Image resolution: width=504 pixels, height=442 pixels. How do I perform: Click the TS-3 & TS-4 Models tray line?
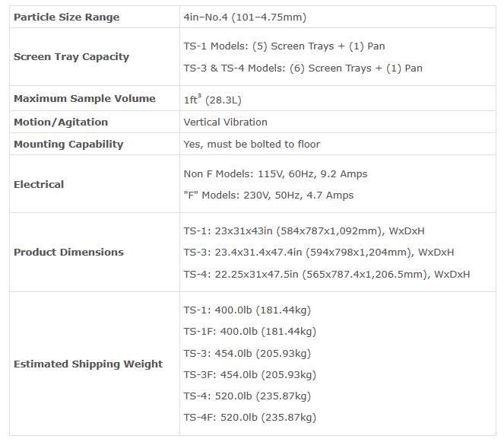tap(303, 68)
